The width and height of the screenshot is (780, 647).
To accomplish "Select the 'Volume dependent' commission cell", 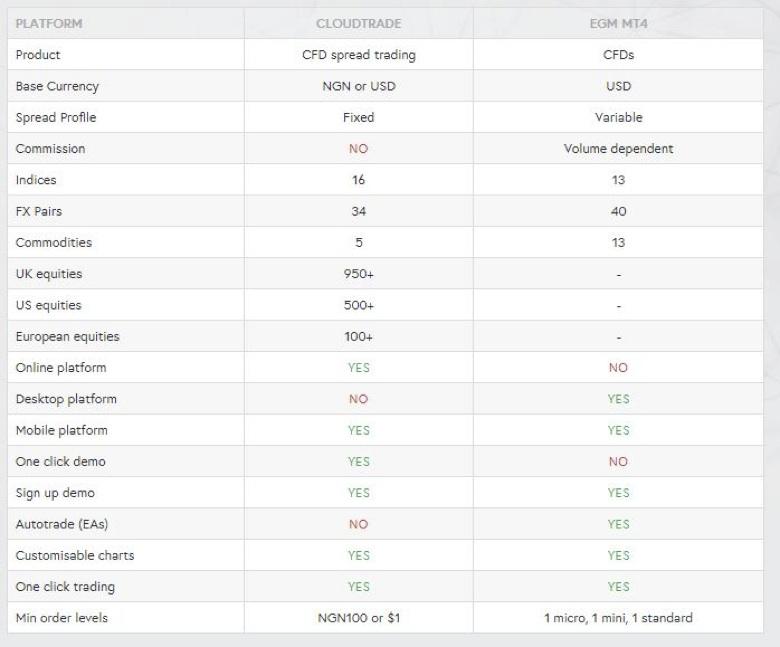I will (618, 149).
